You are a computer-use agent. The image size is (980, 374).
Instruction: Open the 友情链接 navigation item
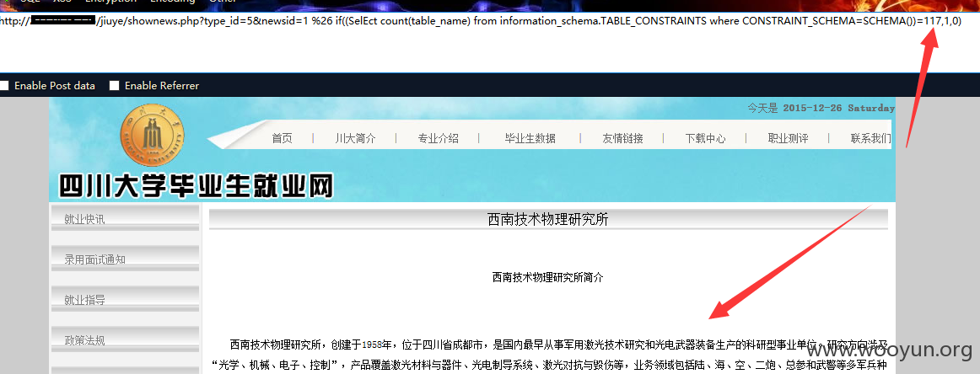pyautogui.click(x=622, y=139)
